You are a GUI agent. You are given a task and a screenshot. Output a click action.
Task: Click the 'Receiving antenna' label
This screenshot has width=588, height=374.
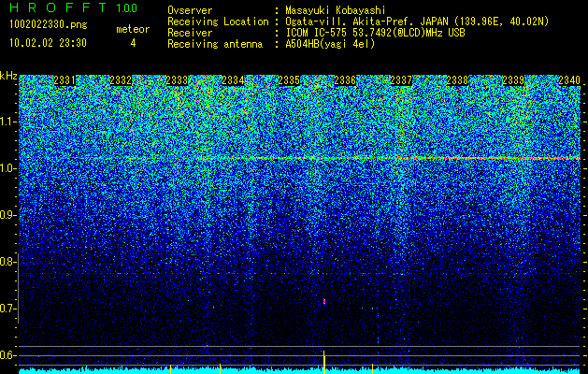click(215, 44)
